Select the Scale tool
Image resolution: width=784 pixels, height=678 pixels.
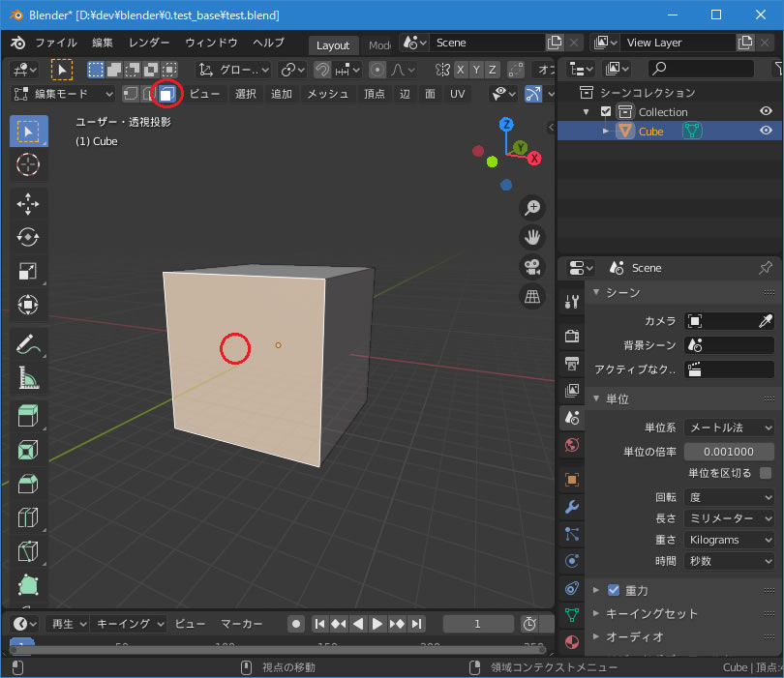click(x=28, y=272)
